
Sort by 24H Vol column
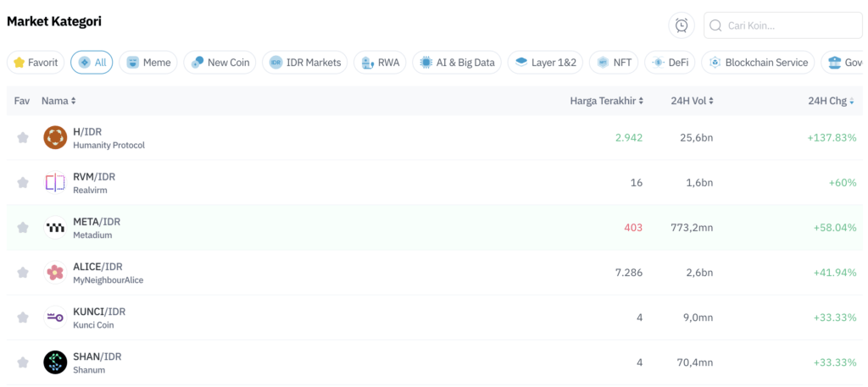point(692,101)
